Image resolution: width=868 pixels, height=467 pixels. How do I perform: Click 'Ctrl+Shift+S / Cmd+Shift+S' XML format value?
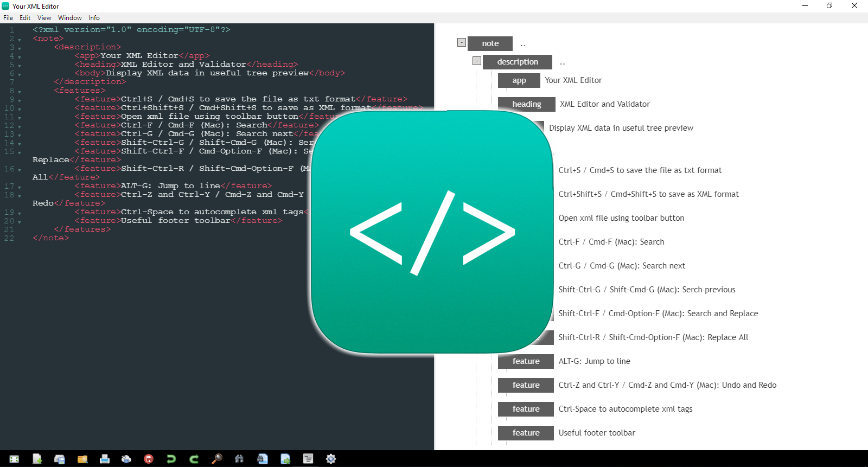tap(649, 194)
